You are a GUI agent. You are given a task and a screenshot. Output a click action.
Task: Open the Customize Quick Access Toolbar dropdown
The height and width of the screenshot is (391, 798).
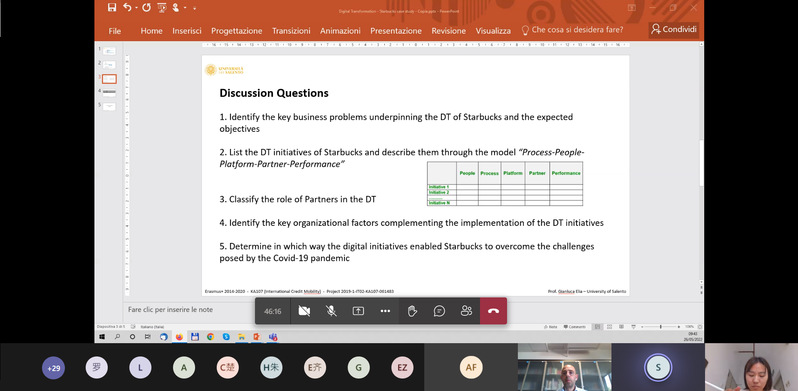(x=194, y=8)
